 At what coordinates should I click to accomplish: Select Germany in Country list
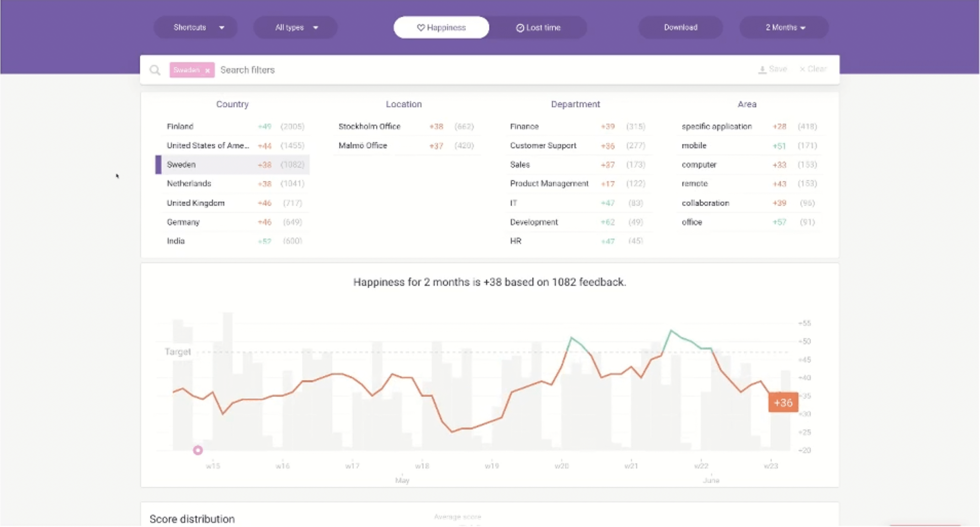pyautogui.click(x=233, y=222)
